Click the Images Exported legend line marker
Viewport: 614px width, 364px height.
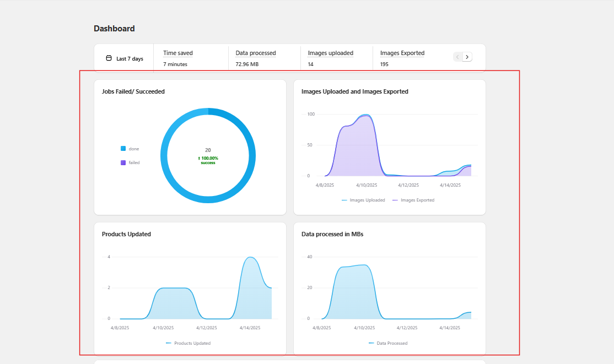tap(395, 200)
